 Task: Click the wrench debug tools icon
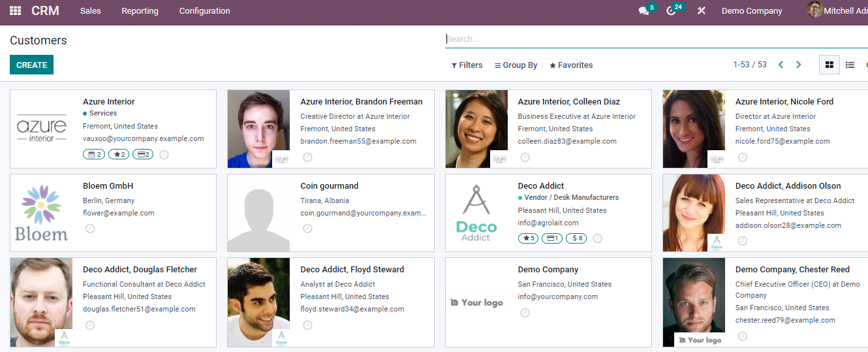pyautogui.click(x=702, y=11)
